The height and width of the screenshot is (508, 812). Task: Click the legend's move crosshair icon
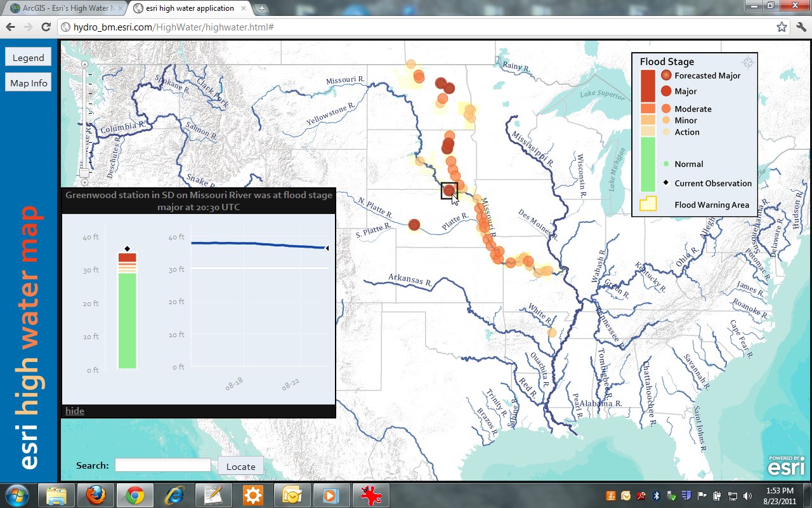748,62
